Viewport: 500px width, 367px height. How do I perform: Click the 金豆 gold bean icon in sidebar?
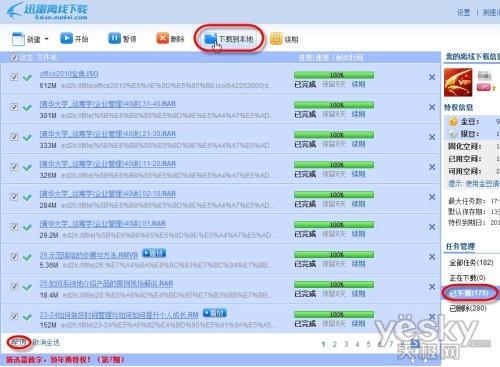coord(453,122)
